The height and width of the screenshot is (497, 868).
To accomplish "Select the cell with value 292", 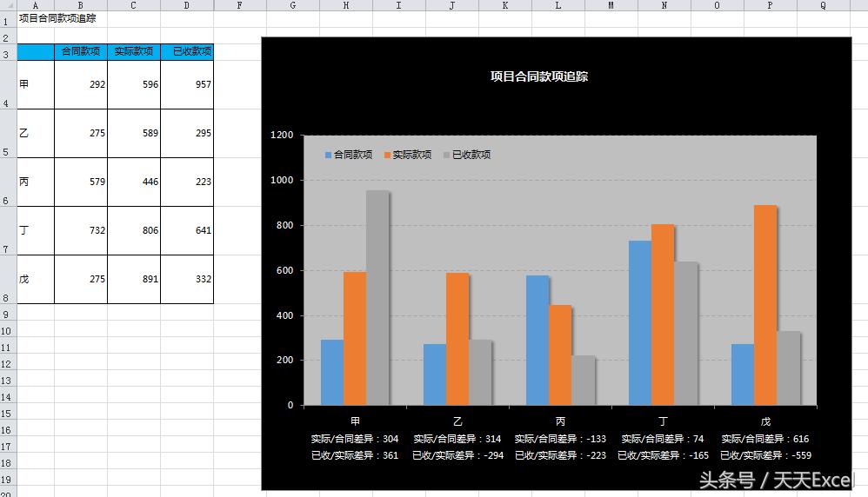I will pyautogui.click(x=81, y=84).
